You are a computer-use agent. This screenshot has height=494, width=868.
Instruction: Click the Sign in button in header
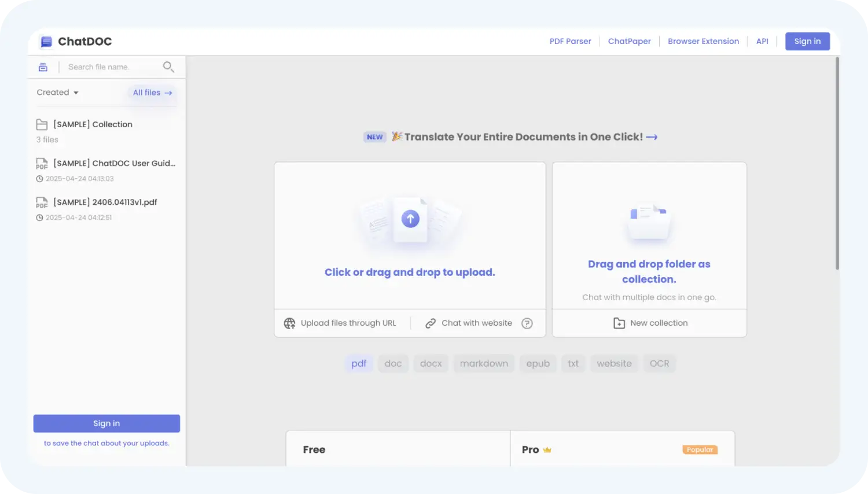pos(807,41)
